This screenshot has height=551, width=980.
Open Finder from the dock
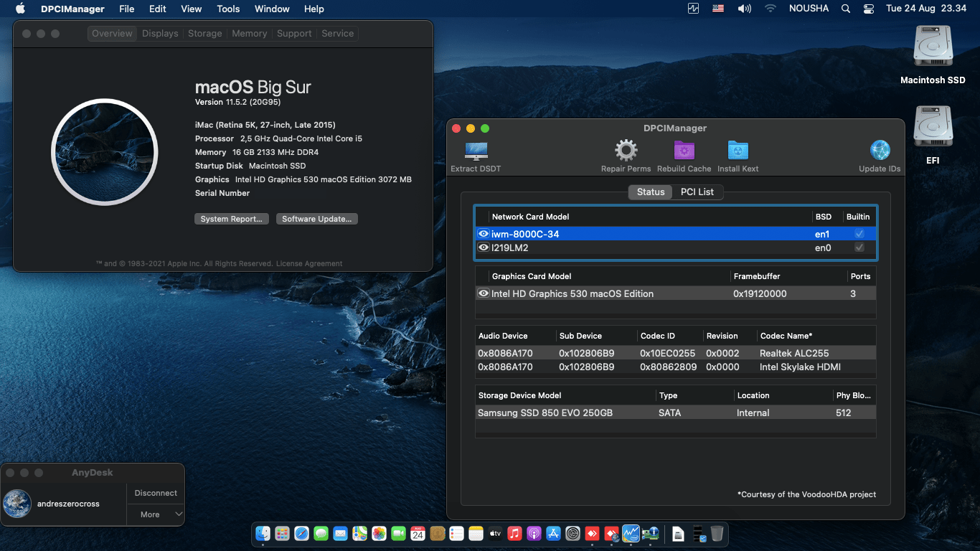(x=263, y=534)
